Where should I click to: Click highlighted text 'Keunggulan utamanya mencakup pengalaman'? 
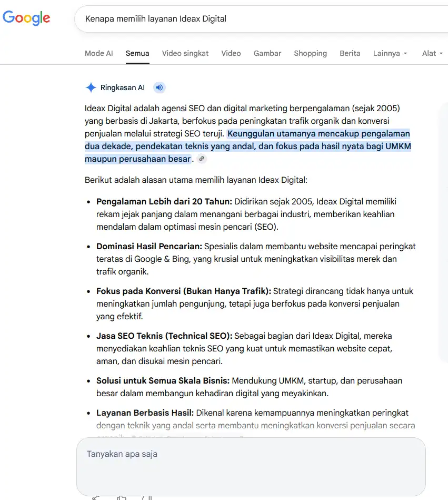coord(318,134)
